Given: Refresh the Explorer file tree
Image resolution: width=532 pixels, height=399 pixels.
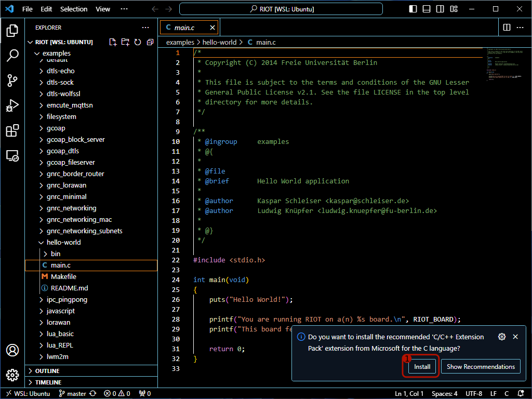Looking at the screenshot, I should (137, 42).
